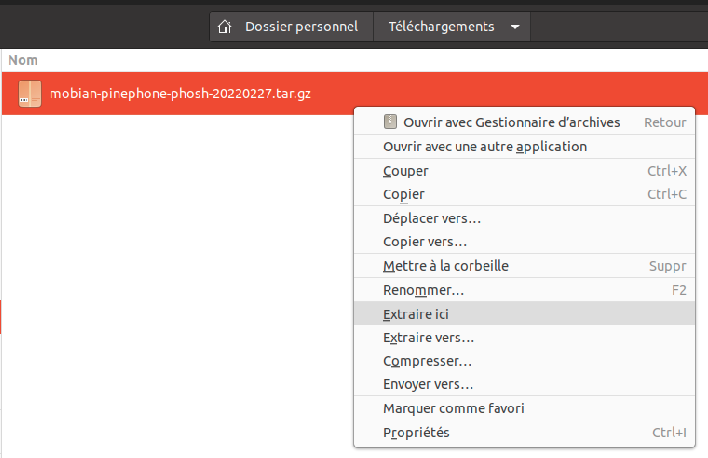This screenshot has width=708, height=458.
Task: Choose Renommer… to rename the archive
Action: [x=423, y=290]
